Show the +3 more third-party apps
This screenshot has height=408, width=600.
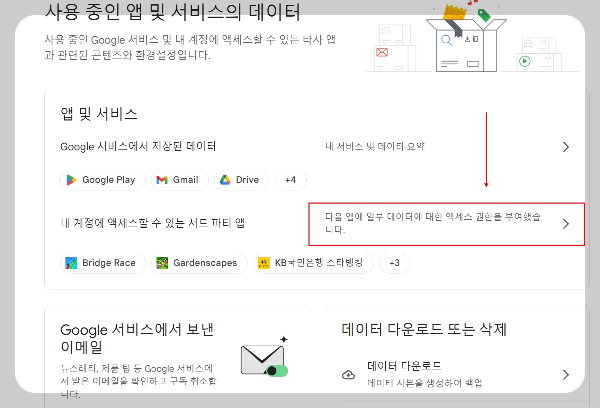click(x=395, y=263)
